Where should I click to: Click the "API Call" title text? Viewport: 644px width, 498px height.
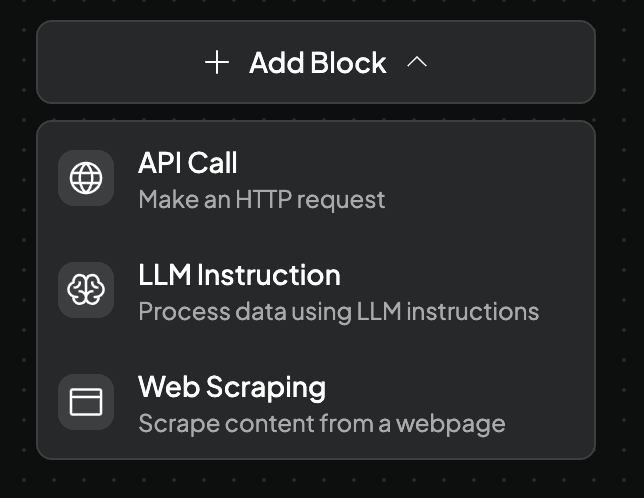[x=187, y=163]
